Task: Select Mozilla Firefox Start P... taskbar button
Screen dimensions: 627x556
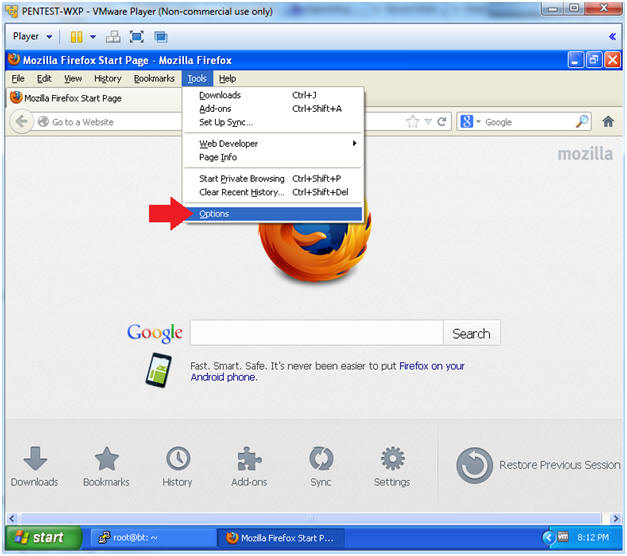Action: coord(281,538)
